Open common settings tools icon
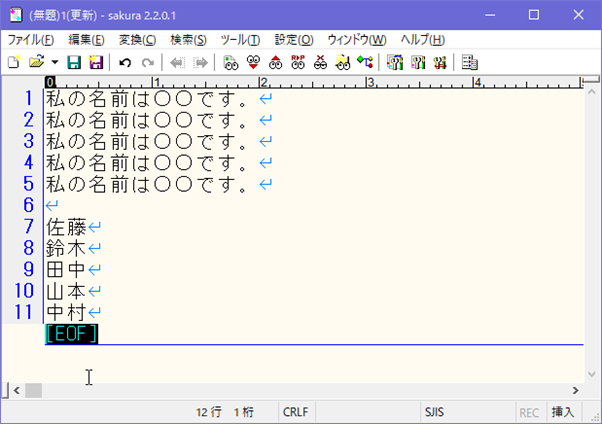Image resolution: width=602 pixels, height=424 pixels. point(440,62)
